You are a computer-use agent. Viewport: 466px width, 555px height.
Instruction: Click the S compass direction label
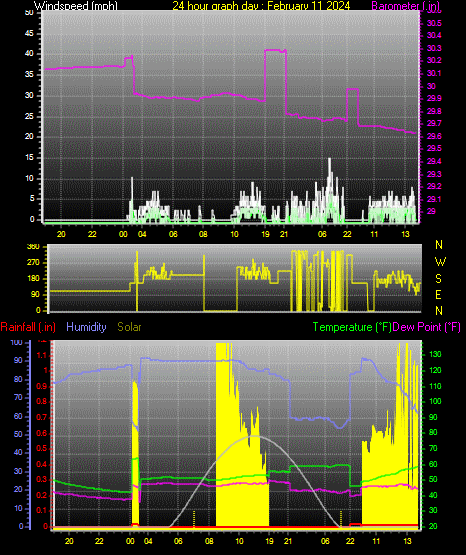438,279
